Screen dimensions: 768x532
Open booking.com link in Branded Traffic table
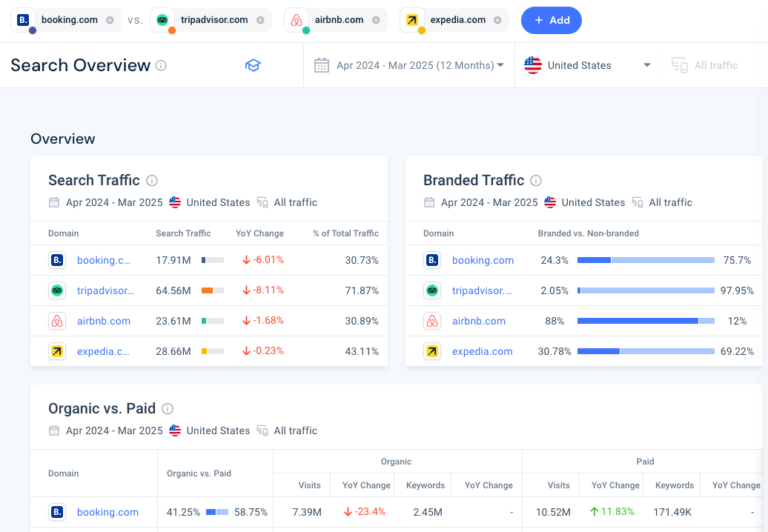coord(483,260)
